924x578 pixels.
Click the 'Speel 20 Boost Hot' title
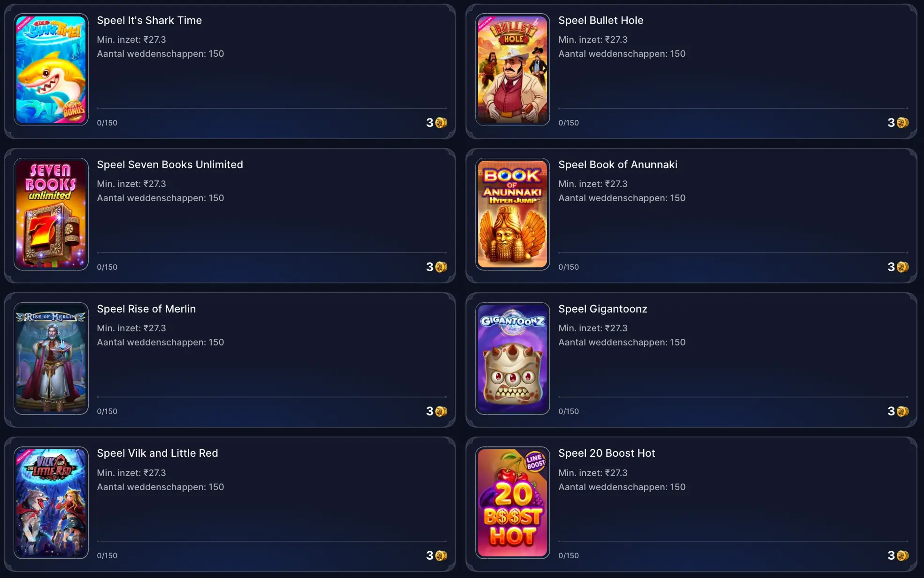[607, 453]
